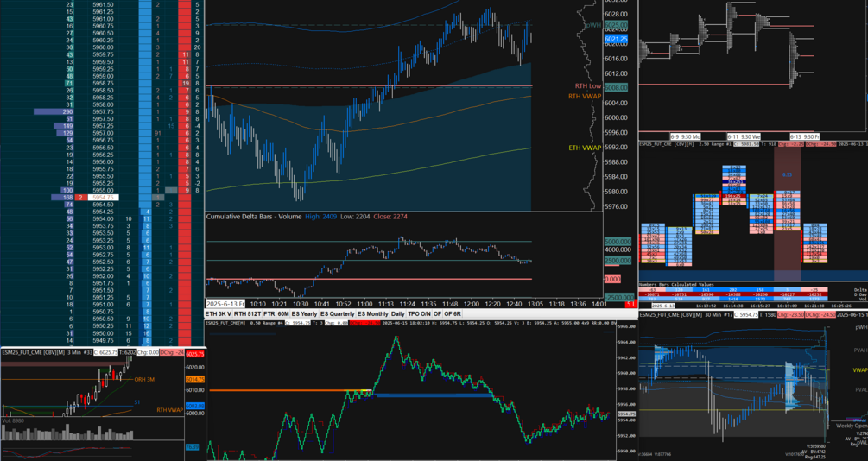Open the ES Quarterly tab

pos(337,313)
